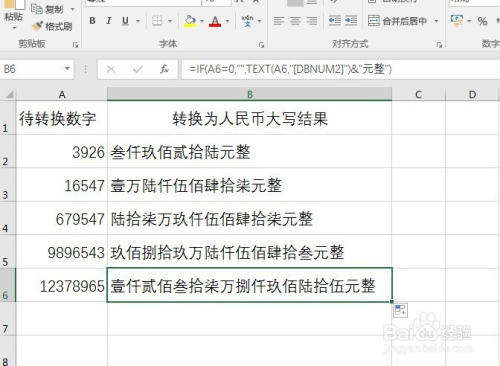The height and width of the screenshot is (366, 500).
Task: Select column C header
Action: click(419, 95)
